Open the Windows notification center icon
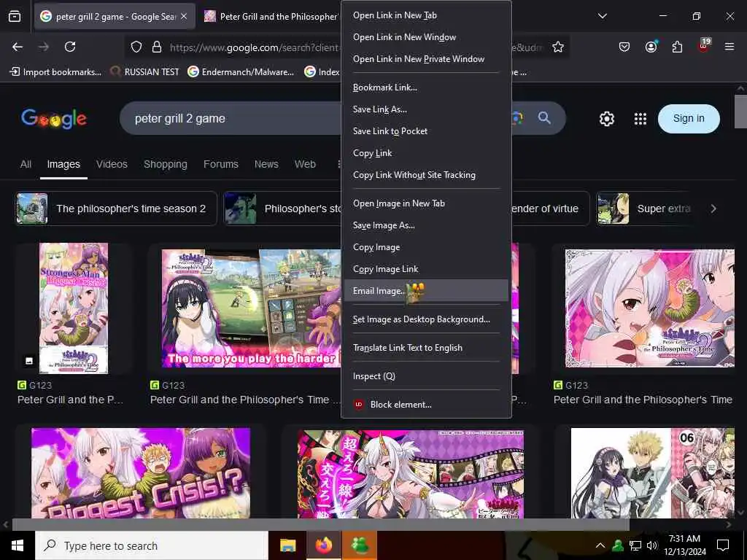Viewport: 747px width, 560px height. point(723,545)
